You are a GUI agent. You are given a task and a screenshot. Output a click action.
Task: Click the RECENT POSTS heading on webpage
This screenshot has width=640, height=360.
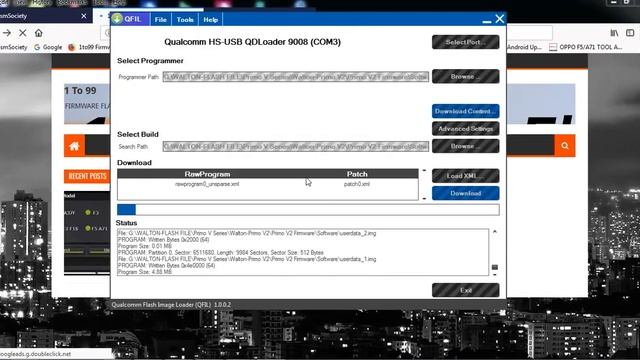[x=87, y=176]
